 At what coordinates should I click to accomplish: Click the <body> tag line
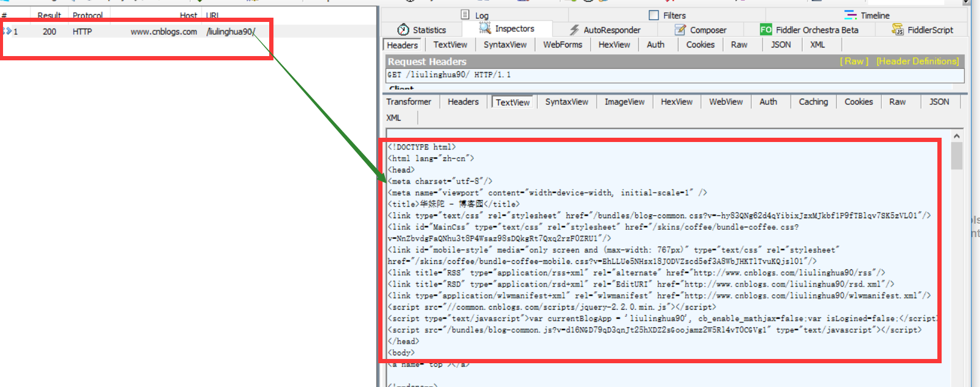tap(401, 353)
